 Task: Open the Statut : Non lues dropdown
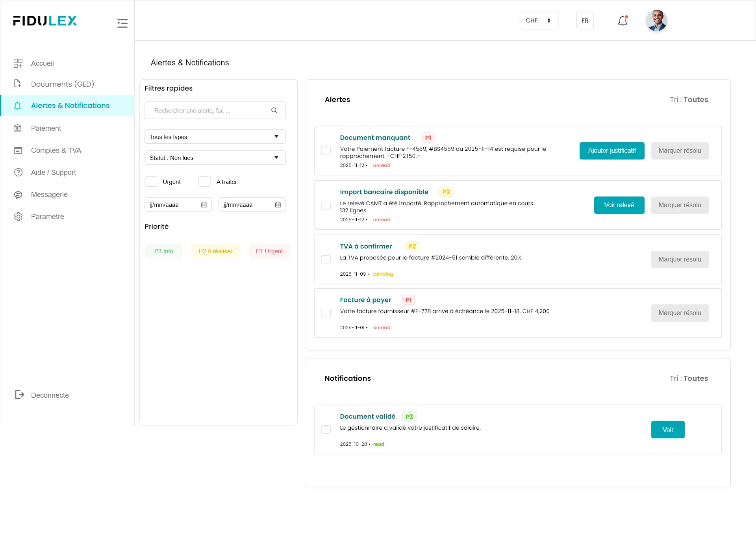[x=215, y=158]
